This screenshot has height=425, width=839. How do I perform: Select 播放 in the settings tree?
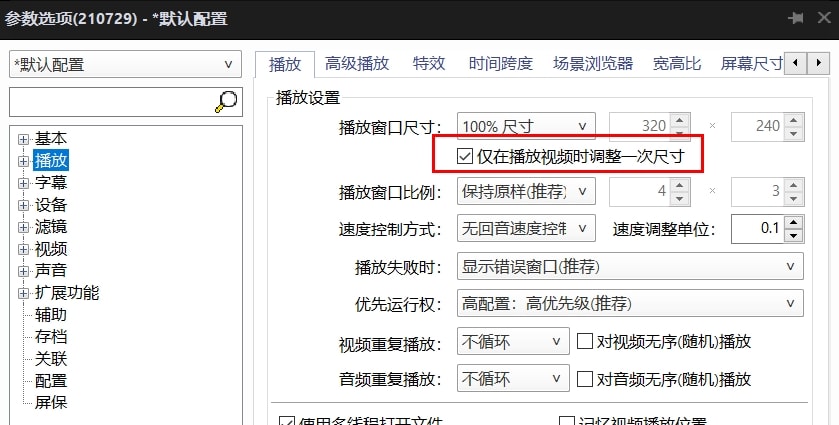[x=51, y=161]
